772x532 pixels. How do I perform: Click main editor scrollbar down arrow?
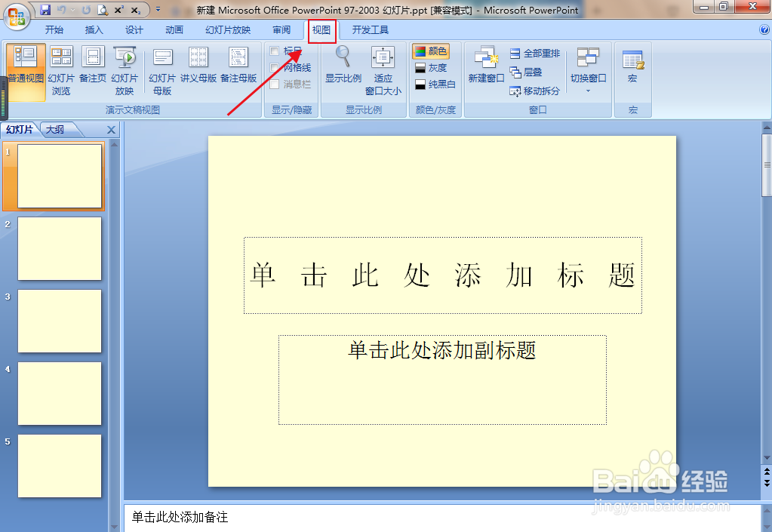click(767, 458)
